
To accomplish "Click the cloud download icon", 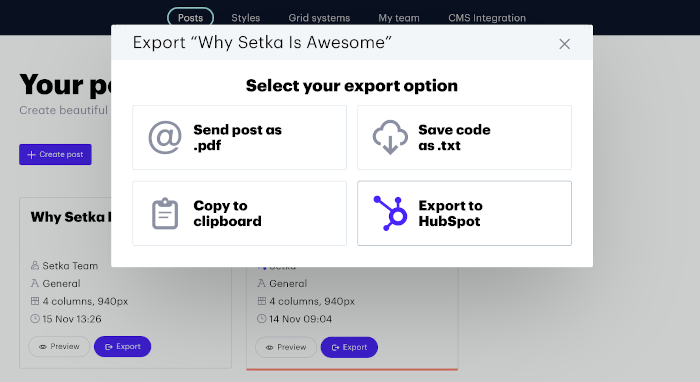I will point(390,137).
